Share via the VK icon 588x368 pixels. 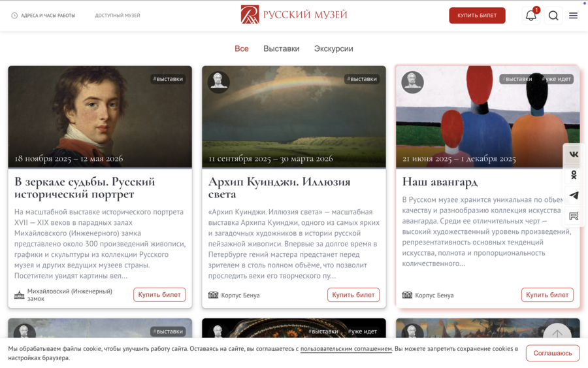(x=574, y=154)
